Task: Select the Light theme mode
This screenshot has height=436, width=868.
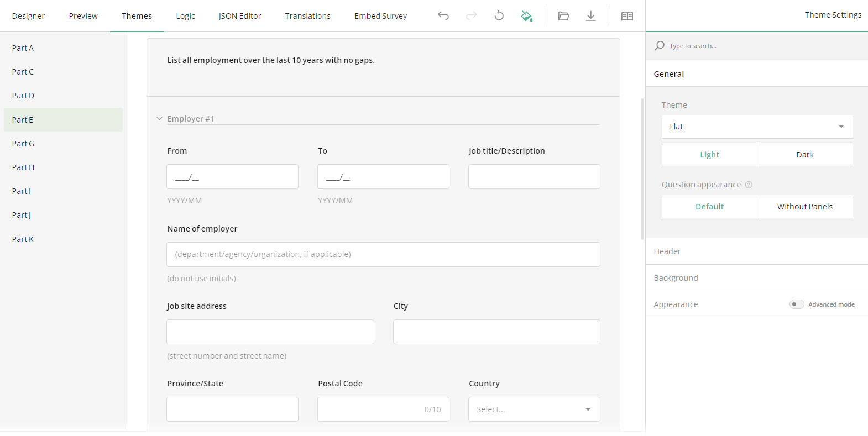Action: 709,155
